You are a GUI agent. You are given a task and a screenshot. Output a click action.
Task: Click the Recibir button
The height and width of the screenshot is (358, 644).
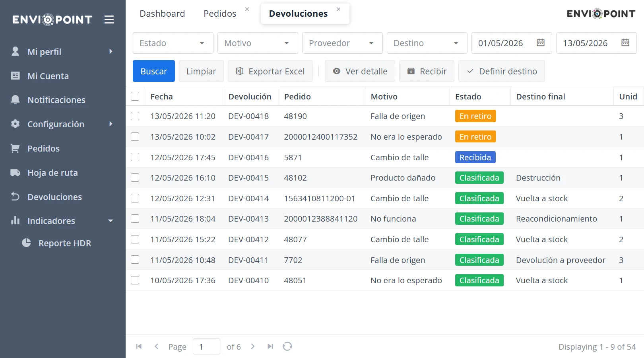427,71
